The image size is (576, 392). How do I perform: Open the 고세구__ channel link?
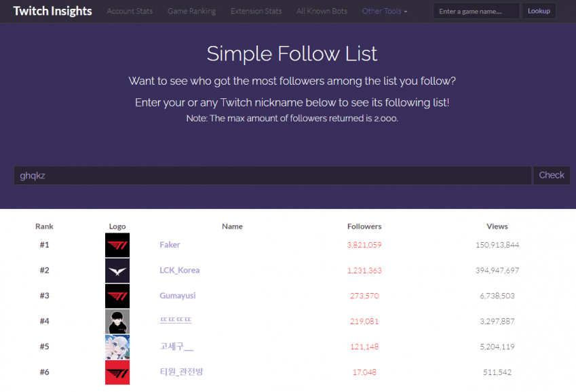click(176, 347)
